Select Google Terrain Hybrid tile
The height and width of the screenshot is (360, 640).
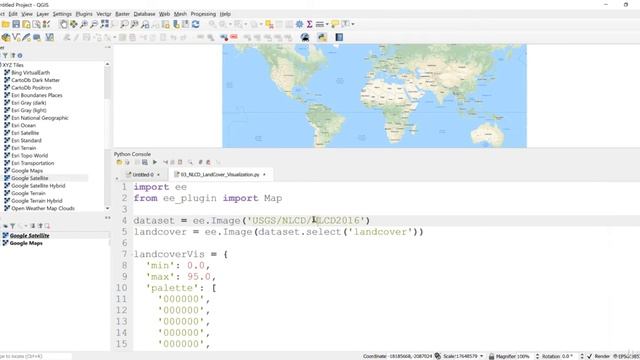click(x=37, y=201)
